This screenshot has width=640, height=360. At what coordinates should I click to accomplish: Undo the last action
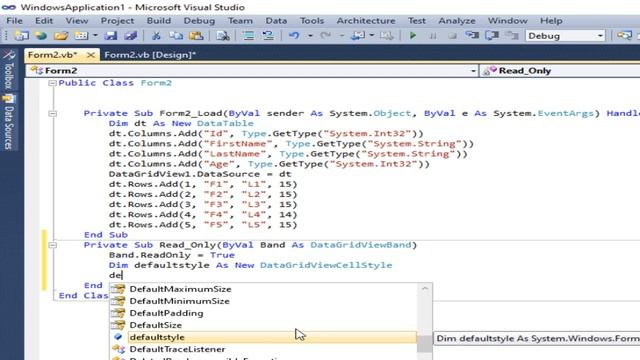(x=294, y=36)
